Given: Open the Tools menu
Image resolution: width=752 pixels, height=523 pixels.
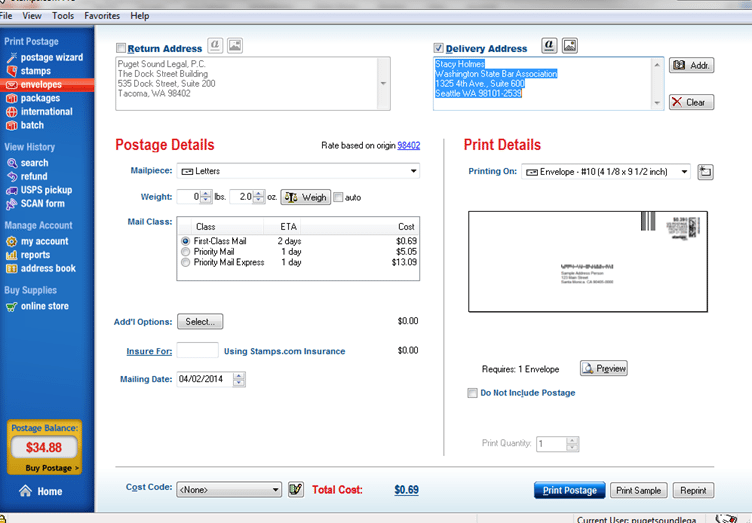Looking at the screenshot, I should coord(63,16).
